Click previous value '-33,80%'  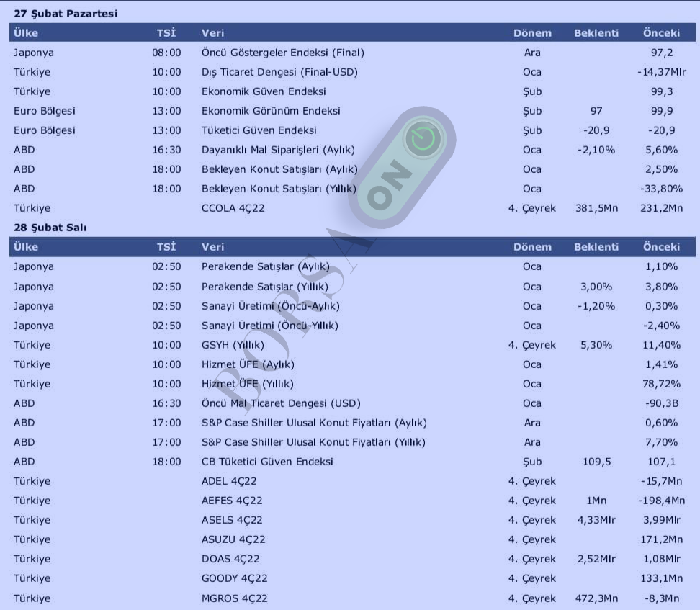tap(662, 189)
